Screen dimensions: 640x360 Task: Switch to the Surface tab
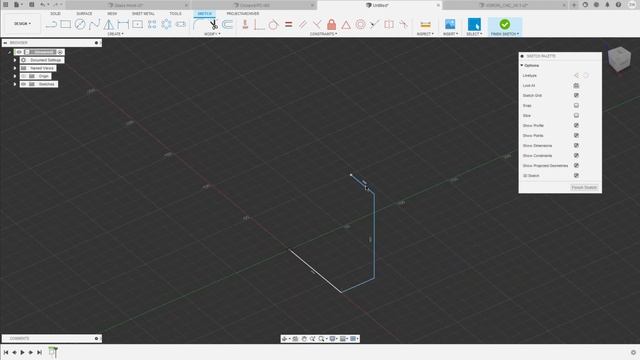pos(84,13)
